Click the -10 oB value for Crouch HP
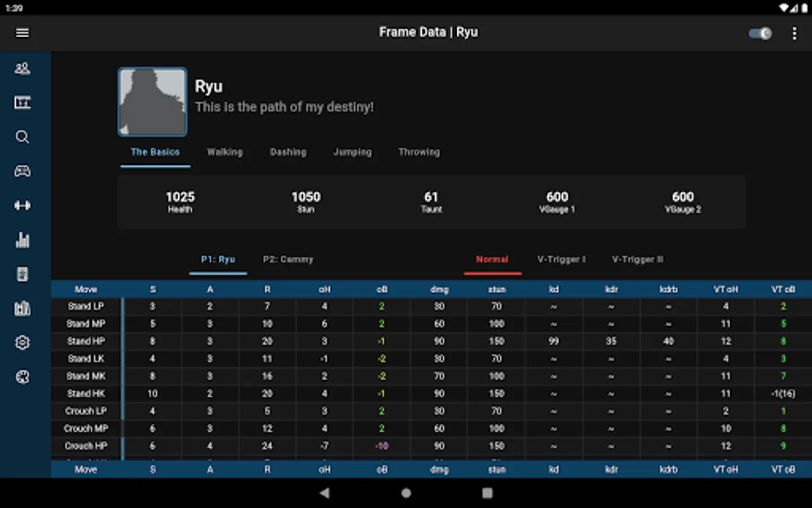Screen dimensions: 812x508 coord(382,446)
